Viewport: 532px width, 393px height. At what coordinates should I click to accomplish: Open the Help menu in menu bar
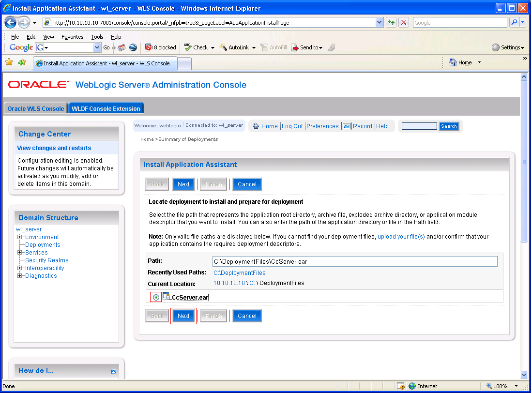pos(116,37)
